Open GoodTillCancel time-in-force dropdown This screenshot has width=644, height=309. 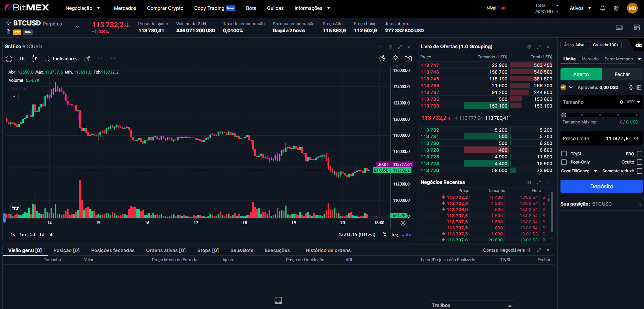point(579,171)
